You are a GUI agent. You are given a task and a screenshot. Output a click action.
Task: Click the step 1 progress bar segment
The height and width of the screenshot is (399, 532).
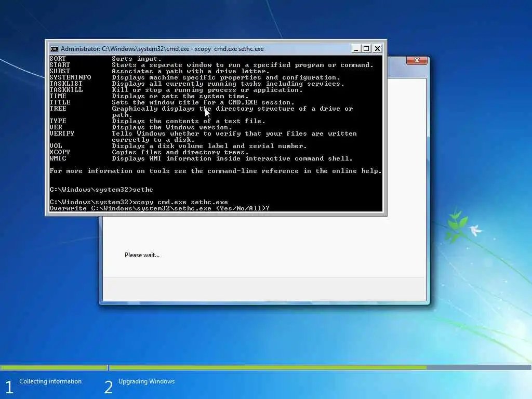tap(54, 367)
